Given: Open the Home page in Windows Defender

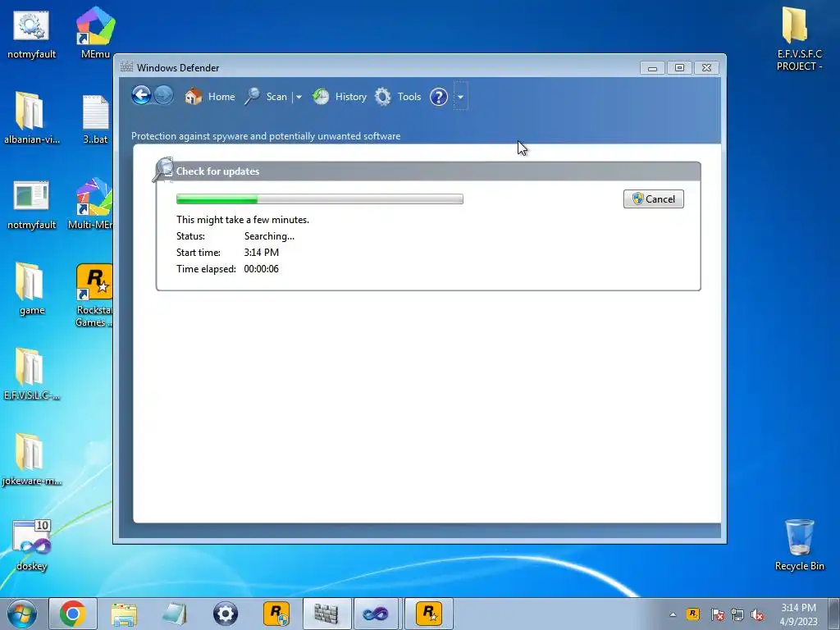Looking at the screenshot, I should coord(209,97).
